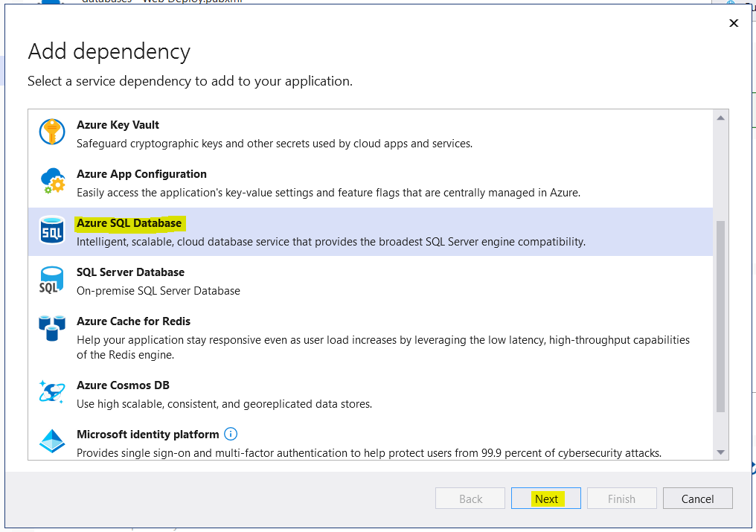Close the Add dependency dialog

pos(734,23)
